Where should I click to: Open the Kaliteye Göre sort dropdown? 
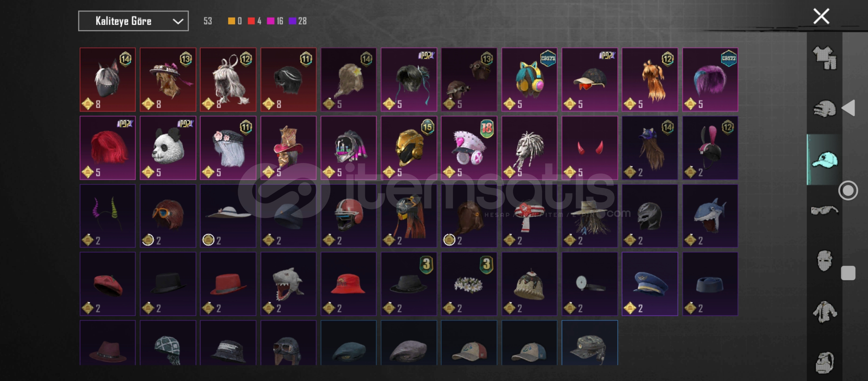click(133, 21)
